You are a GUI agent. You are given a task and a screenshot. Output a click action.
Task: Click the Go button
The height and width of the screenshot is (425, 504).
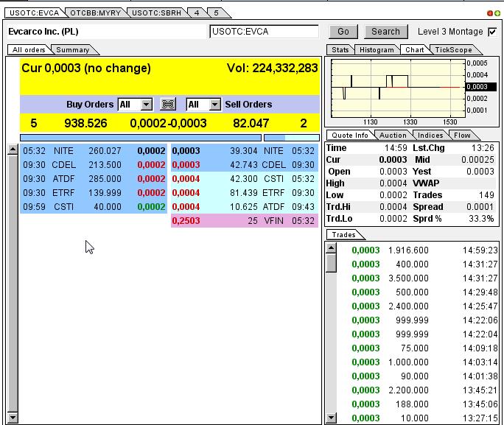343,32
